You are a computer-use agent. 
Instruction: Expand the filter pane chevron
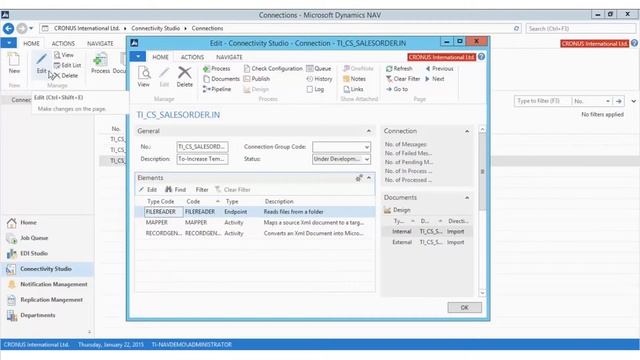(633, 101)
